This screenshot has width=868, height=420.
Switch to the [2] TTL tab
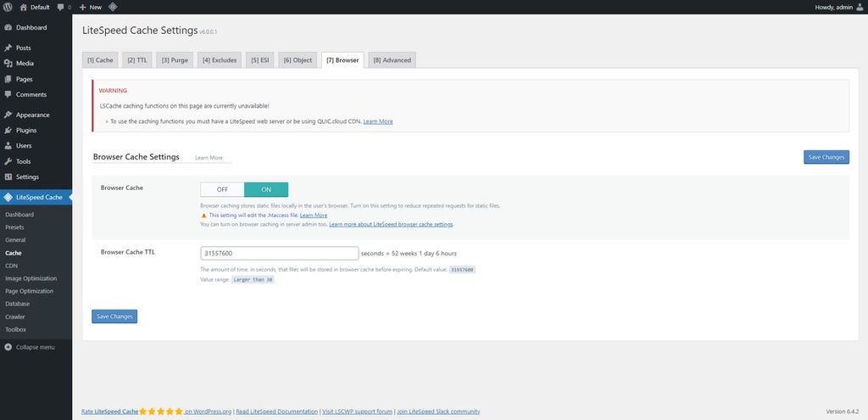(137, 60)
